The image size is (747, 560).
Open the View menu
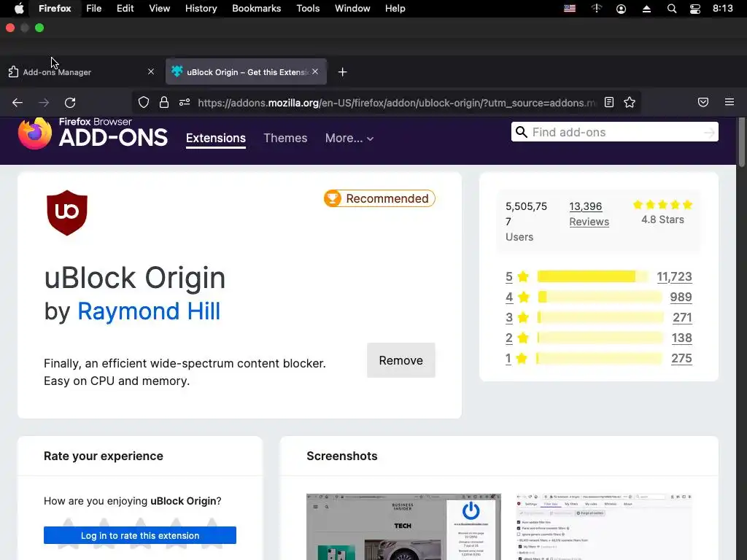159,9
